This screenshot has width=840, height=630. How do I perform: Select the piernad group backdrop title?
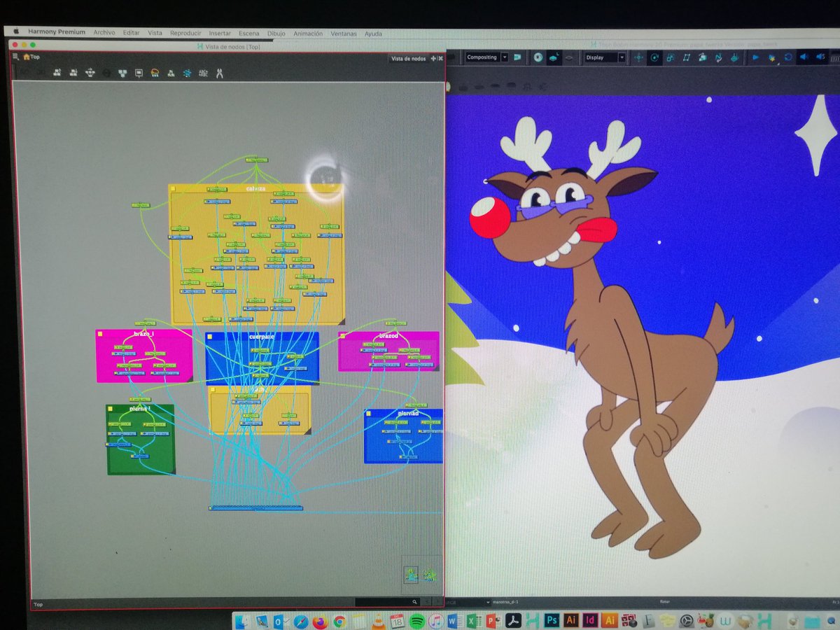pyautogui.click(x=408, y=414)
